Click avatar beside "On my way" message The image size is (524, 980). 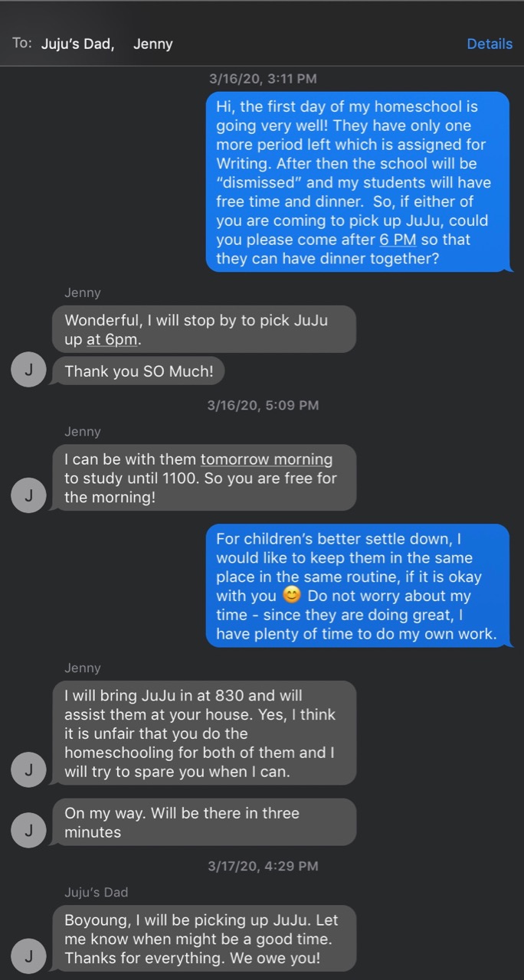pos(28,830)
